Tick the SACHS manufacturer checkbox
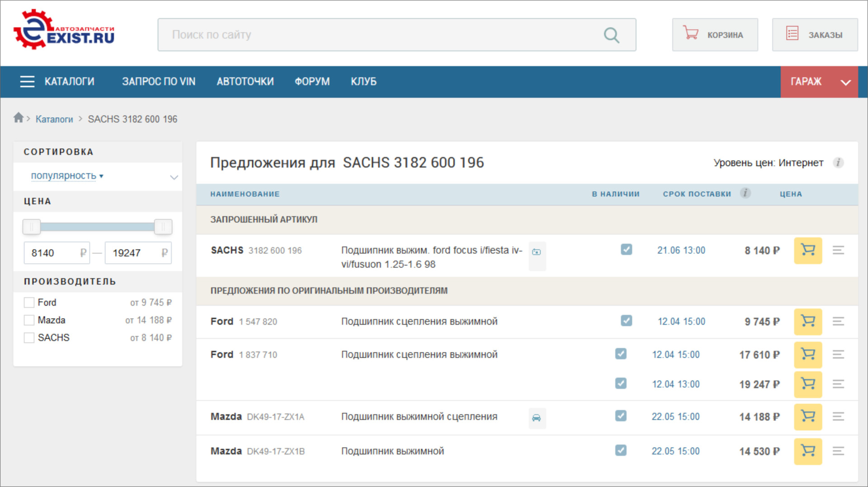 (x=29, y=338)
